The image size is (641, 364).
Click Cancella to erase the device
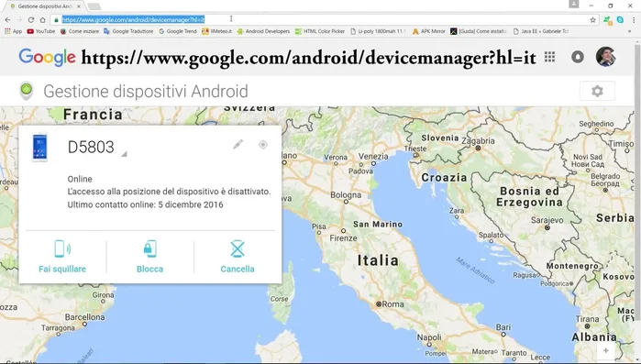pos(238,257)
